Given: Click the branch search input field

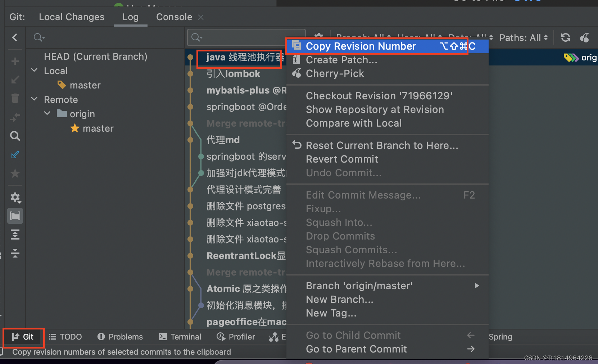Looking at the screenshot, I should (105, 37).
